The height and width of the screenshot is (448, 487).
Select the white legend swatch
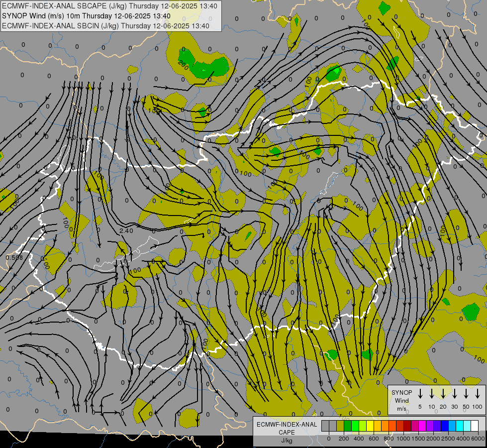pyautogui.click(x=475, y=426)
